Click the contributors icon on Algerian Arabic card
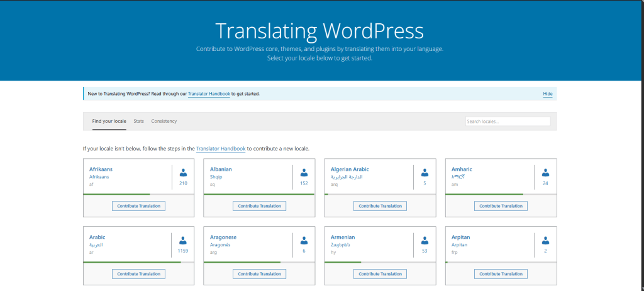The image size is (644, 291). (x=425, y=173)
